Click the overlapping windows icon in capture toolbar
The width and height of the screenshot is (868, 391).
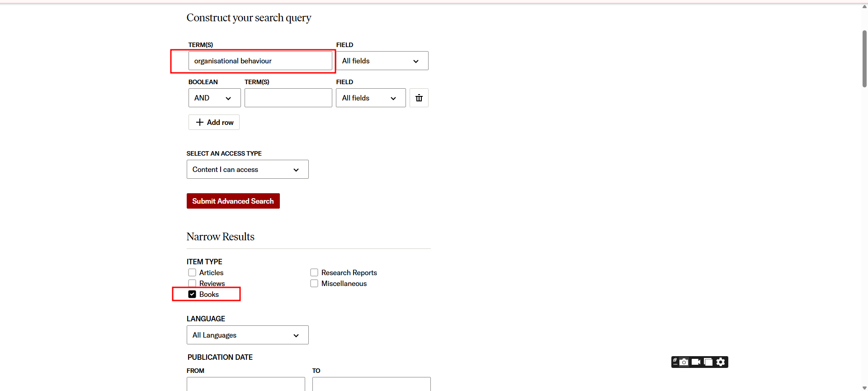(708, 362)
